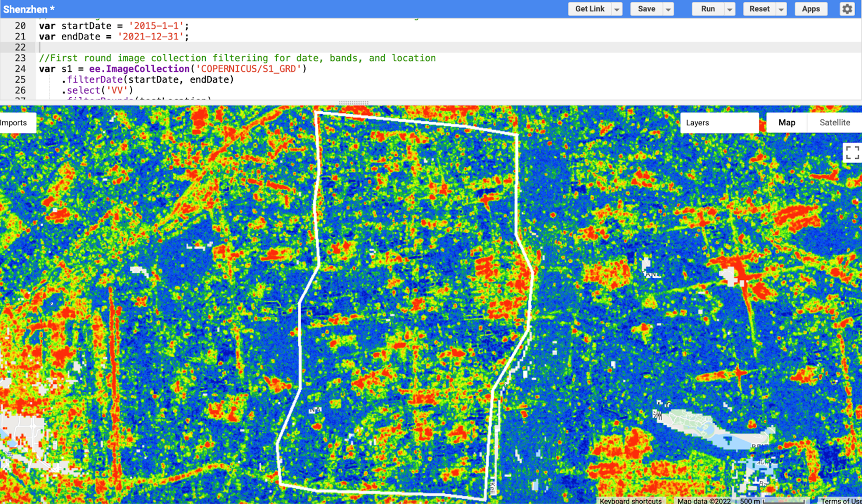Open the Terms of Use link
This screenshot has width=862, height=504.
[x=841, y=501]
